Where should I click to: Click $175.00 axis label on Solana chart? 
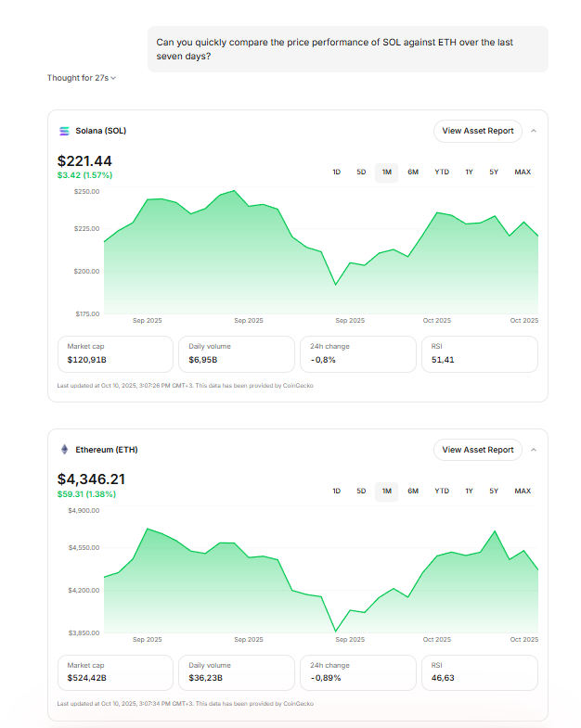(87, 314)
